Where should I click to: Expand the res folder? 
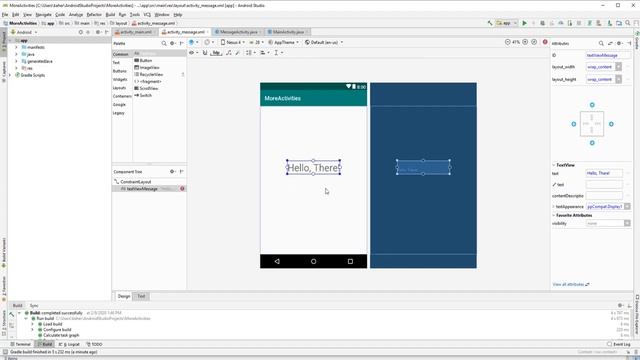(x=16, y=68)
